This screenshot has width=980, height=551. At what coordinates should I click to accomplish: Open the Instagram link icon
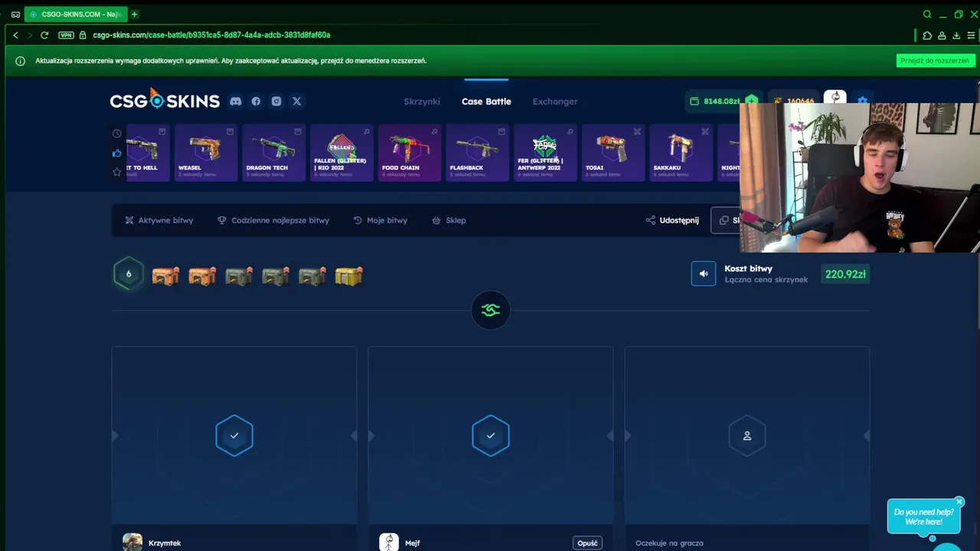pyautogui.click(x=276, y=101)
